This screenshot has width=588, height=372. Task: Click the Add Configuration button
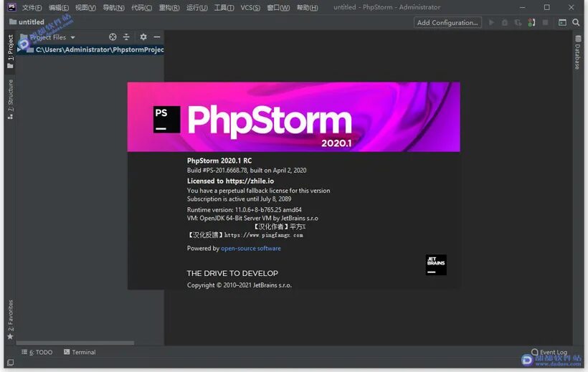(447, 22)
